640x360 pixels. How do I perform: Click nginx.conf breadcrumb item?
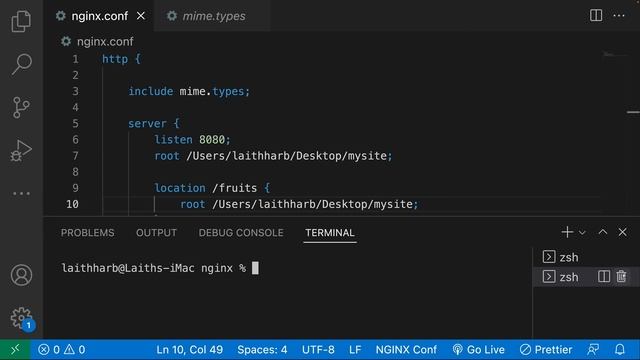click(105, 42)
